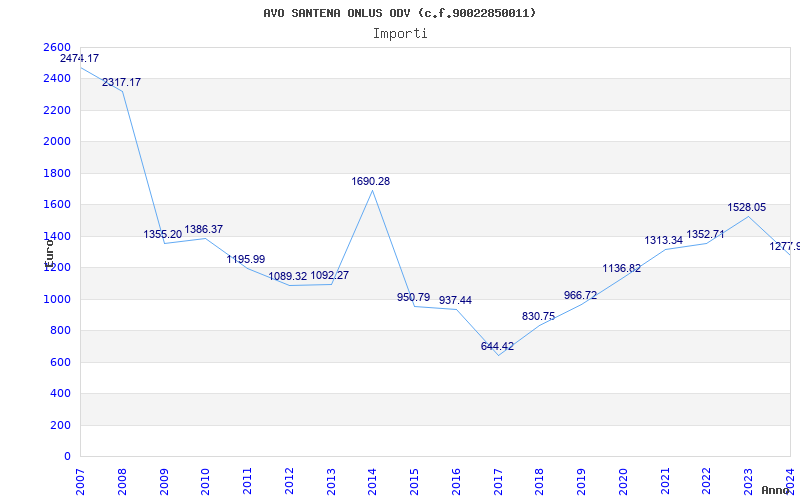Click the x-axis year 2023
The width and height of the screenshot is (800, 500).
tap(748, 481)
